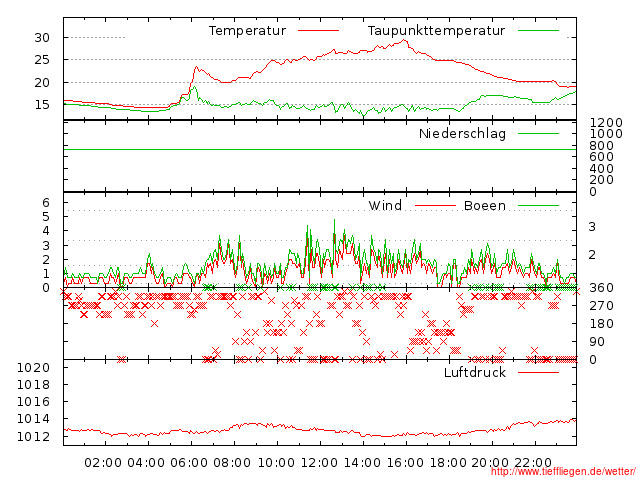Click the 15 temperature axis value
The height and width of the screenshot is (480, 640).
pos(42,105)
